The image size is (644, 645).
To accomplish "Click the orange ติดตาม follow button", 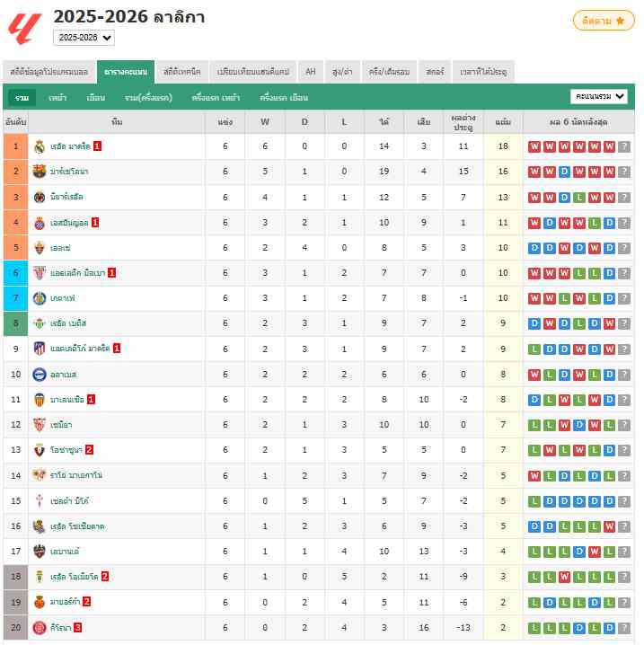I will (x=603, y=20).
